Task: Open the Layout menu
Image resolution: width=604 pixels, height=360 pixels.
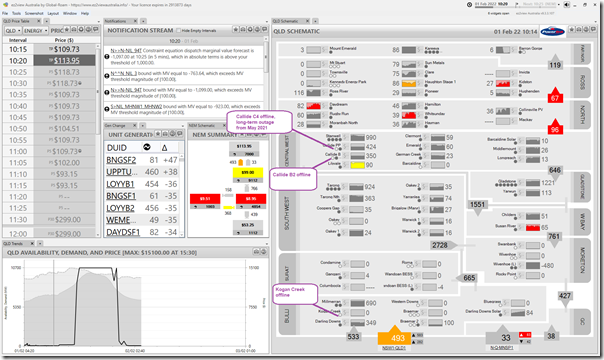Action: tap(53, 13)
